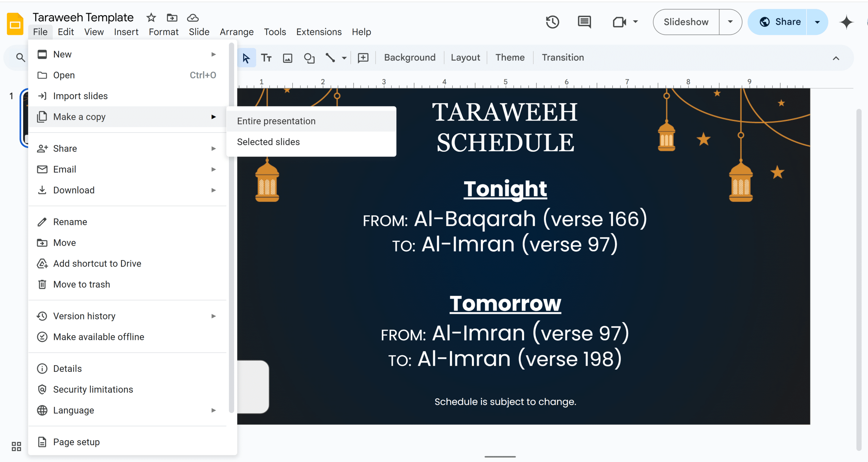Star the Taraweeh Template presentation

tap(151, 17)
